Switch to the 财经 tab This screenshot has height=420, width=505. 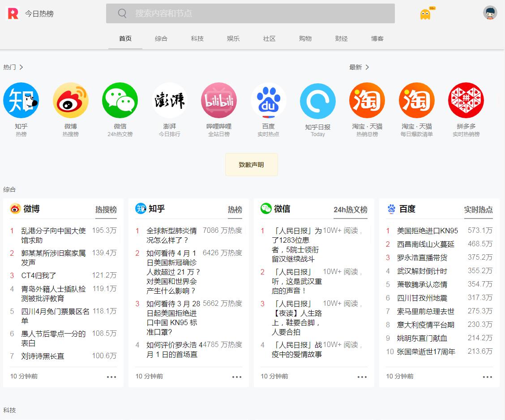342,39
